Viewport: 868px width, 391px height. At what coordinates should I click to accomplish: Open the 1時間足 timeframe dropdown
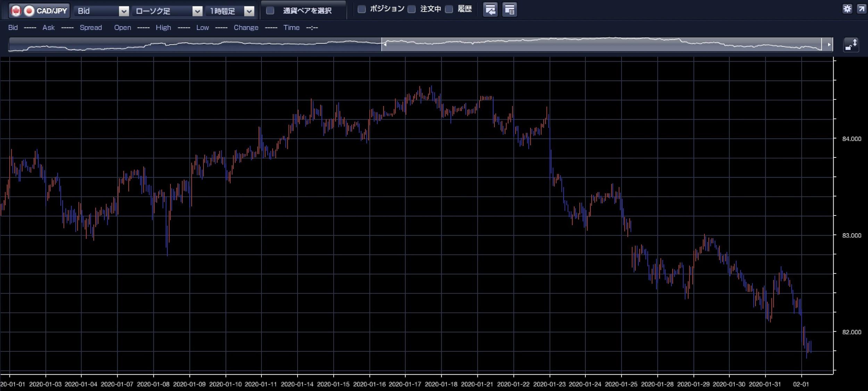pyautogui.click(x=230, y=11)
